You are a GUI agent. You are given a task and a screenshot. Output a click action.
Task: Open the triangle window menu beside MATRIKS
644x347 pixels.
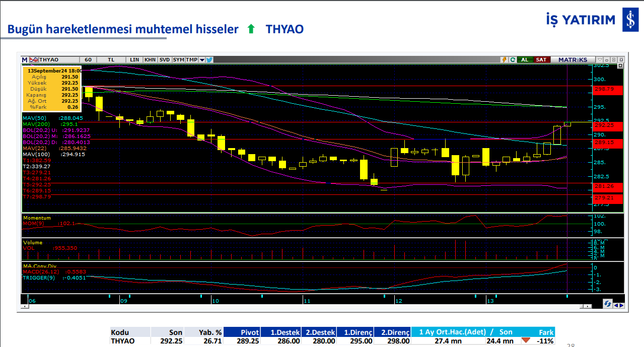pos(599,59)
